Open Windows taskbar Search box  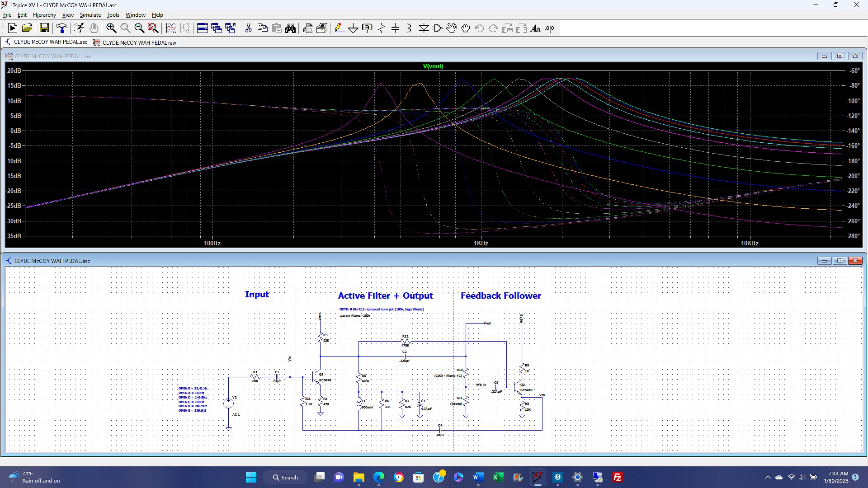pos(286,477)
